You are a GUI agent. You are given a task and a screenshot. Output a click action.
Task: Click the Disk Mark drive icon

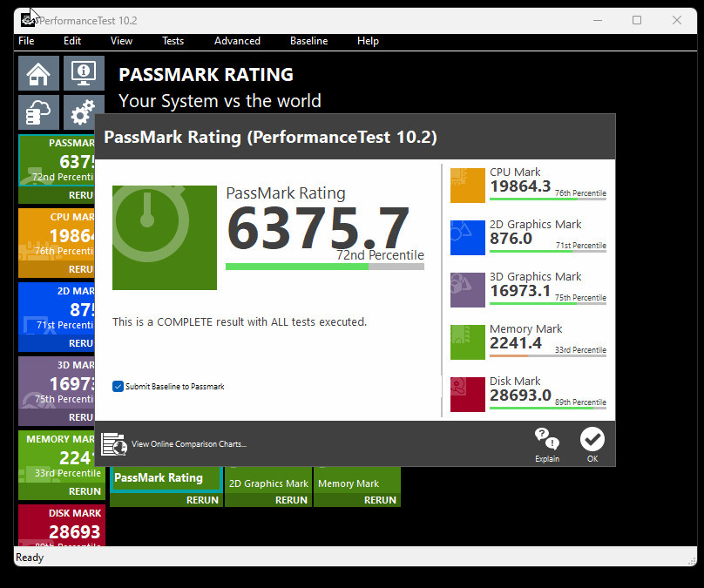467,395
